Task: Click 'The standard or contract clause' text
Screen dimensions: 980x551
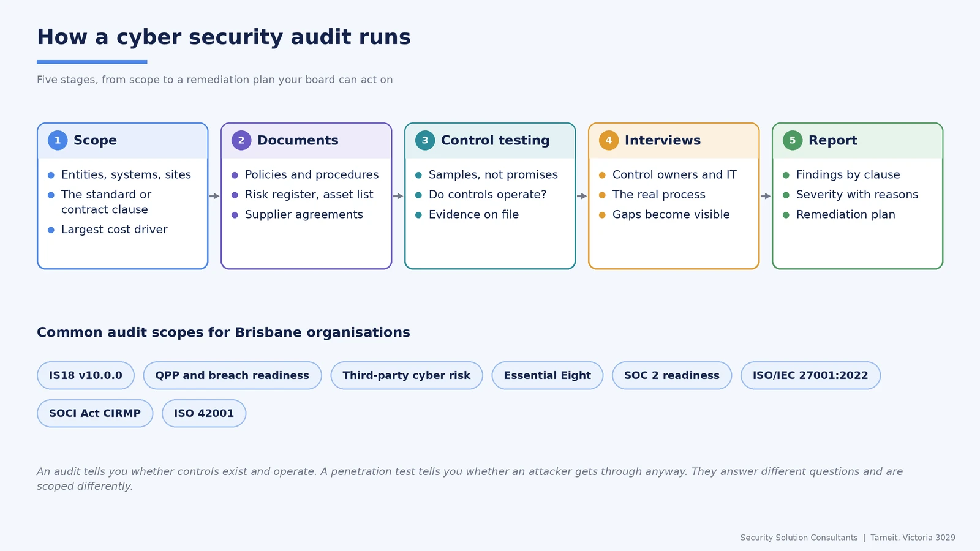Action: click(106, 202)
